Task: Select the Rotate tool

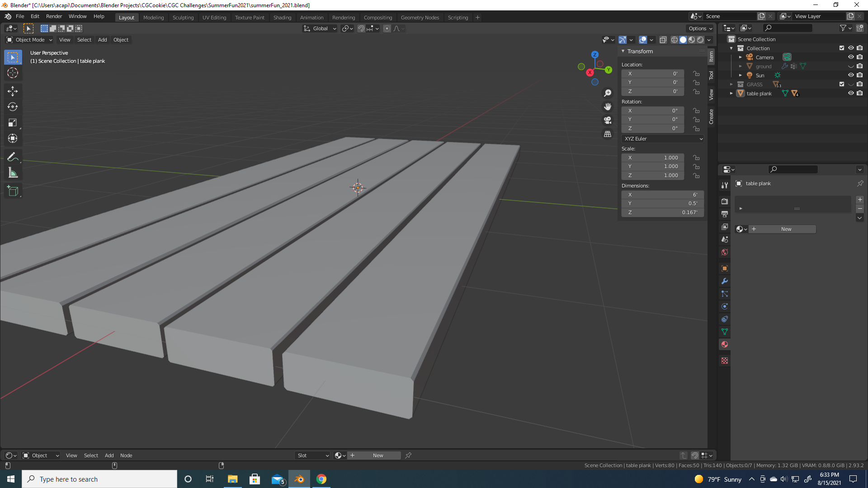Action: 13,107
